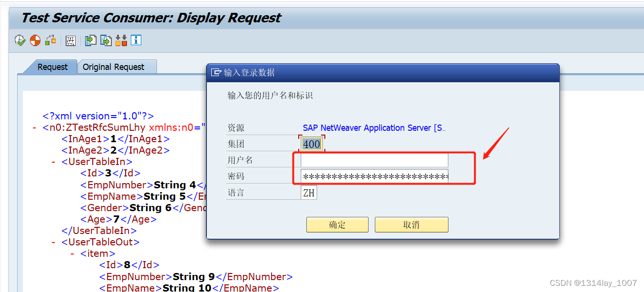This screenshot has height=292, width=644.
Task: Click the SAP NetWeaver Application Server resource text
Action: 374,128
